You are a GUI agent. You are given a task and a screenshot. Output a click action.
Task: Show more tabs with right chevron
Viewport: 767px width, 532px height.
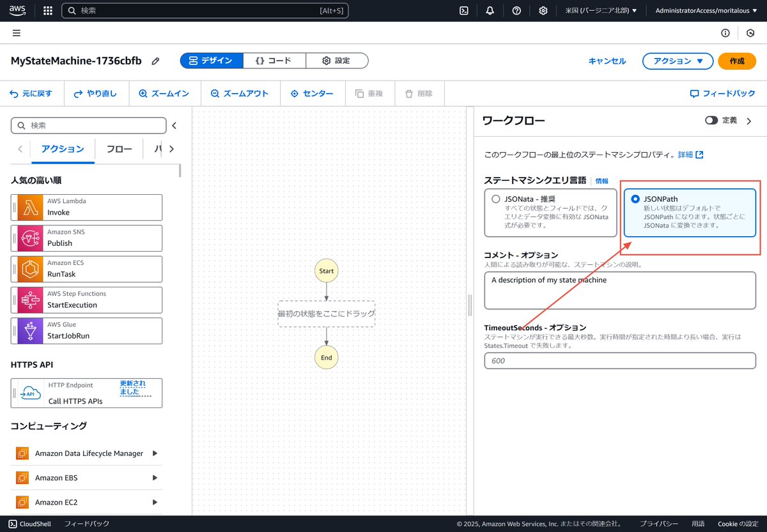tap(171, 149)
